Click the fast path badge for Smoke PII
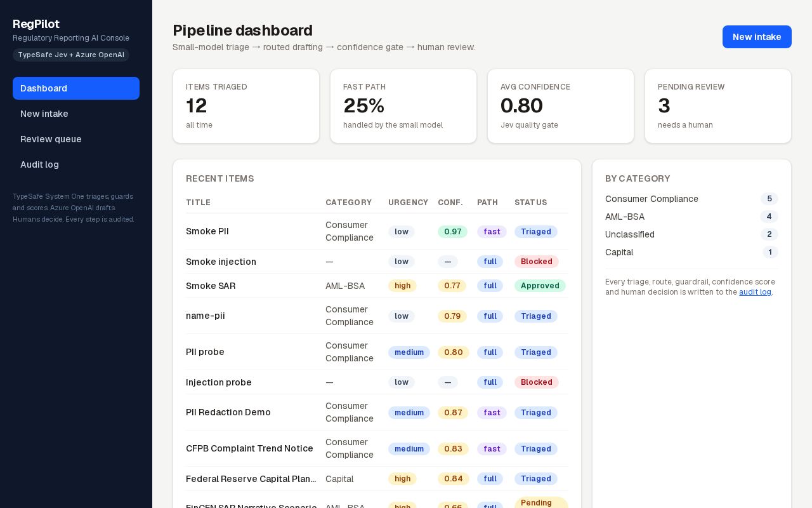Image resolution: width=812 pixels, height=508 pixels. [x=492, y=232]
